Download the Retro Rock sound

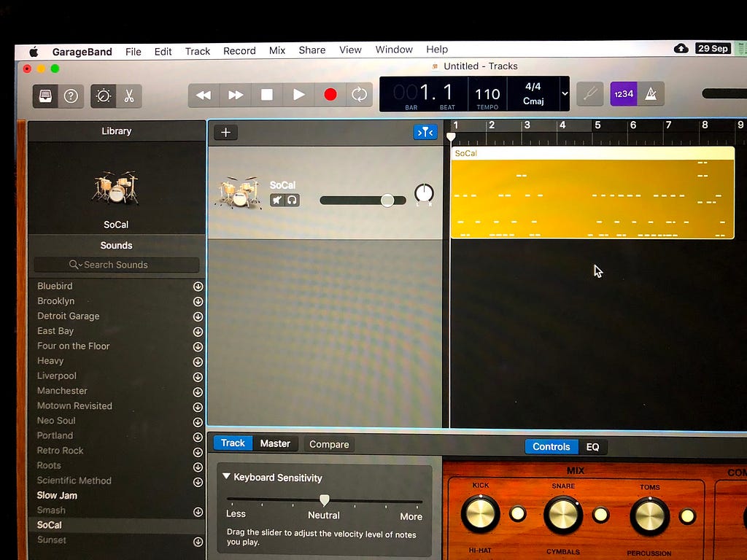point(198,452)
